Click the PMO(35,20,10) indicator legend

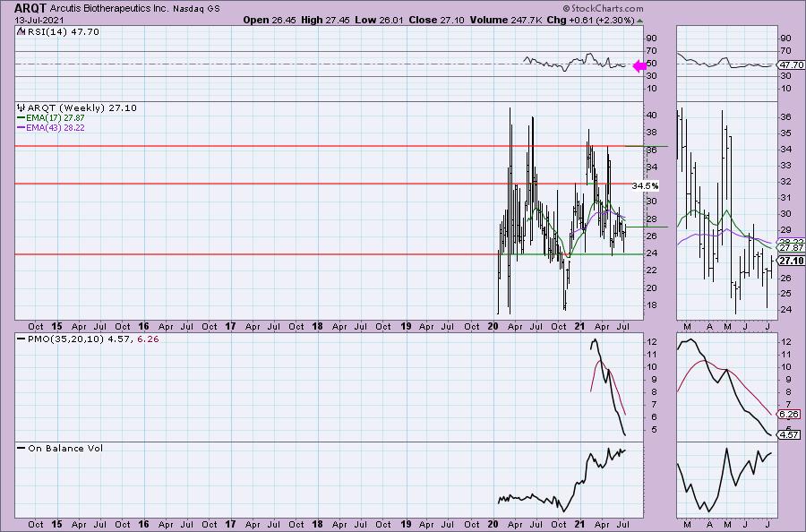[x=88, y=339]
